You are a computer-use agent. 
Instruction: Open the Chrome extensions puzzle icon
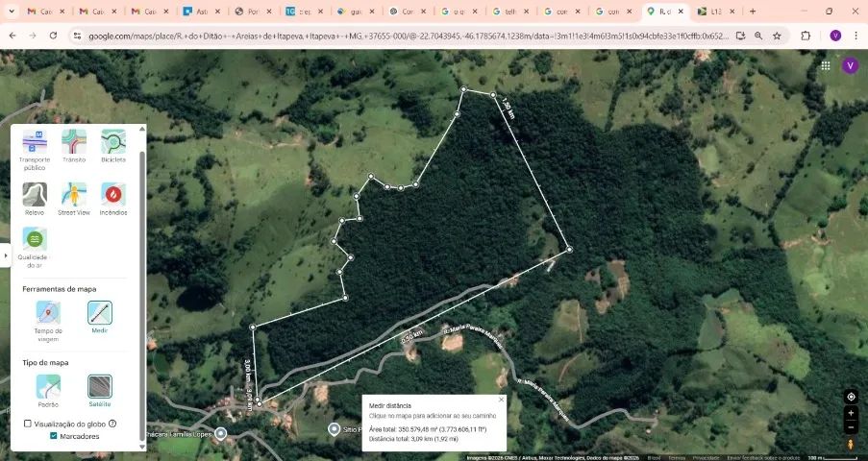point(806,36)
